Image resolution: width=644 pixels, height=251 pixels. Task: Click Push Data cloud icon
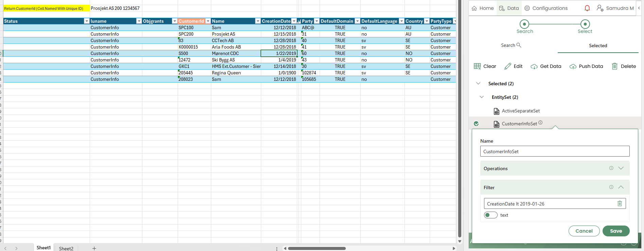(x=573, y=67)
